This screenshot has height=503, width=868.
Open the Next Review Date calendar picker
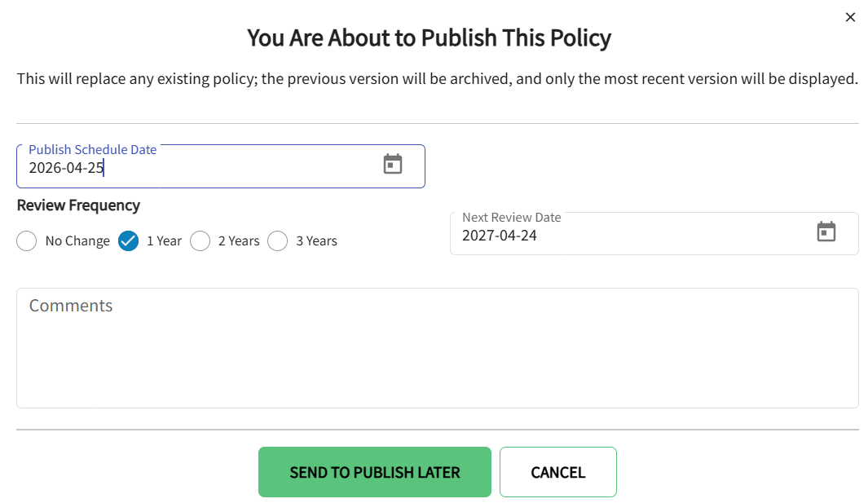(826, 232)
